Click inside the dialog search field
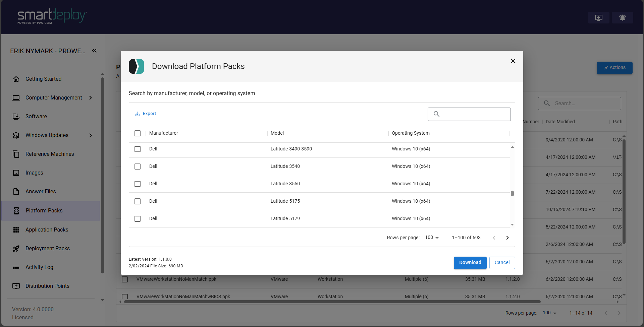The width and height of the screenshot is (644, 327). tap(469, 114)
